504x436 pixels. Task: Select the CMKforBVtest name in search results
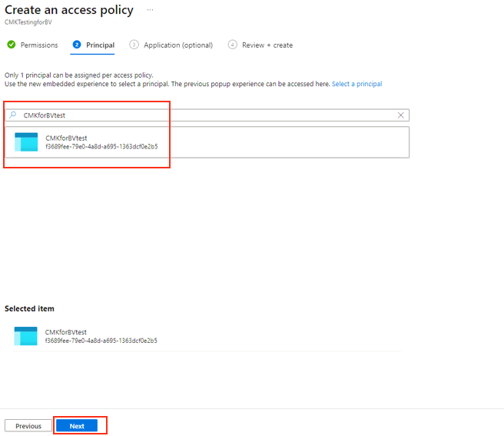pyautogui.click(x=66, y=138)
